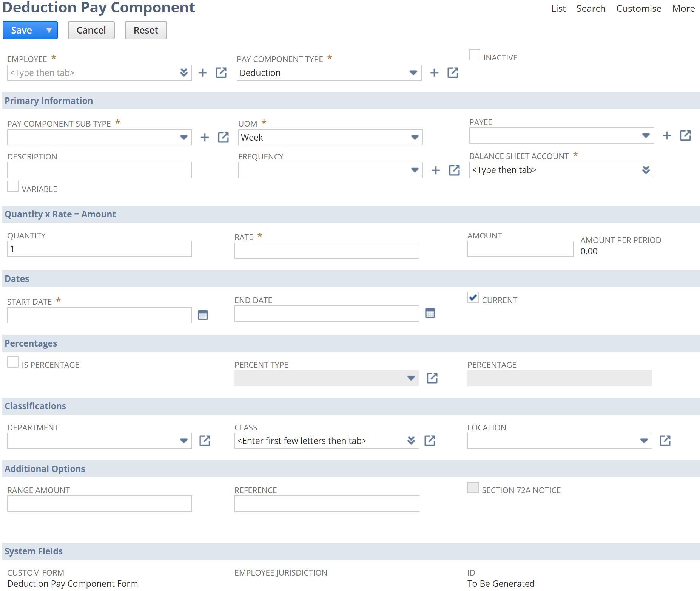Viewport: 700px width, 591px height.
Task: Click plus icon beside Frequency field
Action: 436,170
